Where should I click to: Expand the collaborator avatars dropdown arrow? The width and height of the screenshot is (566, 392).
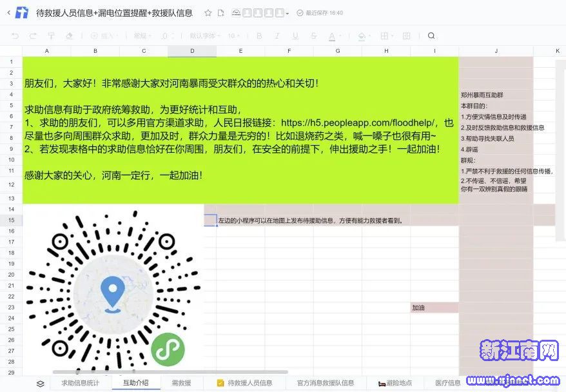coord(288,14)
